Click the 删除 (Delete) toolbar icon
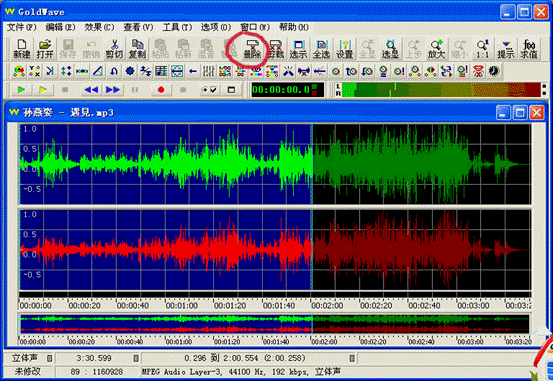 pos(252,49)
